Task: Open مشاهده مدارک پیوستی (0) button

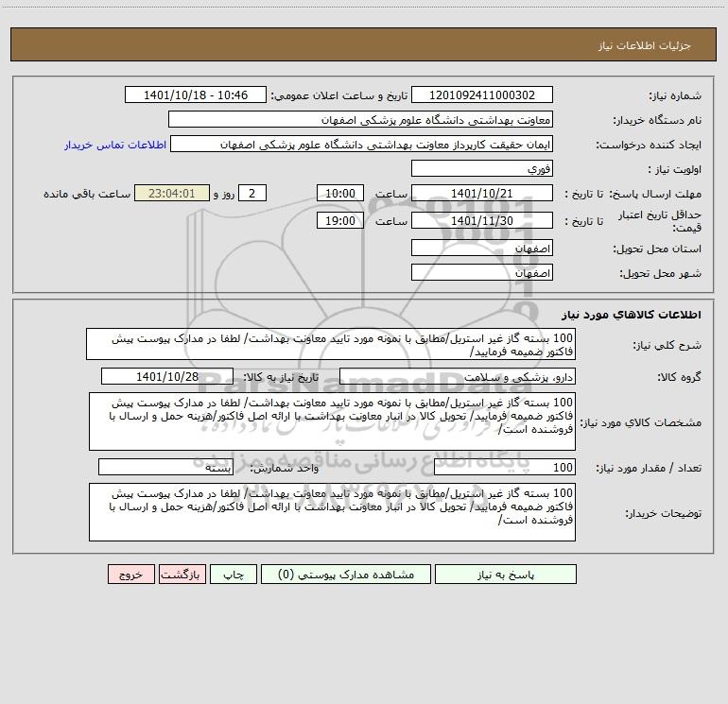Action: tap(346, 574)
